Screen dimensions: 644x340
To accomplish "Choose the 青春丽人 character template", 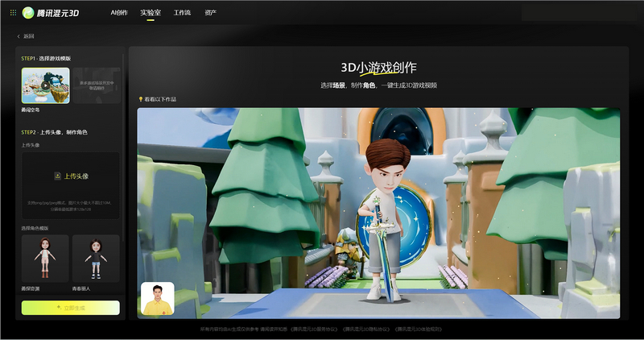I will coord(96,258).
